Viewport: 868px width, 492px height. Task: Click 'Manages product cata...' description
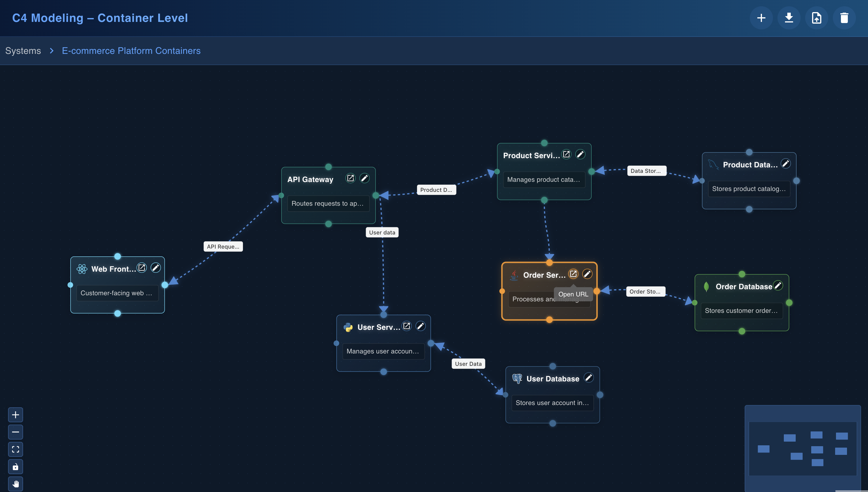544,179
